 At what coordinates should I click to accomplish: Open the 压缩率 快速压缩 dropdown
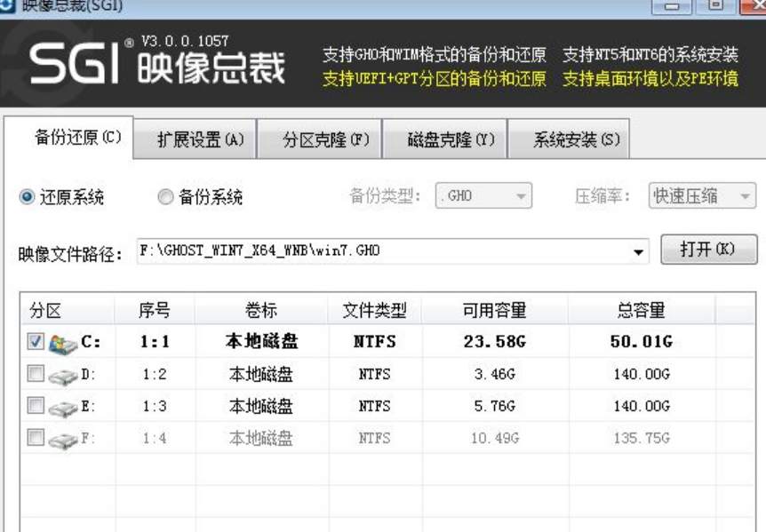pyautogui.click(x=702, y=195)
